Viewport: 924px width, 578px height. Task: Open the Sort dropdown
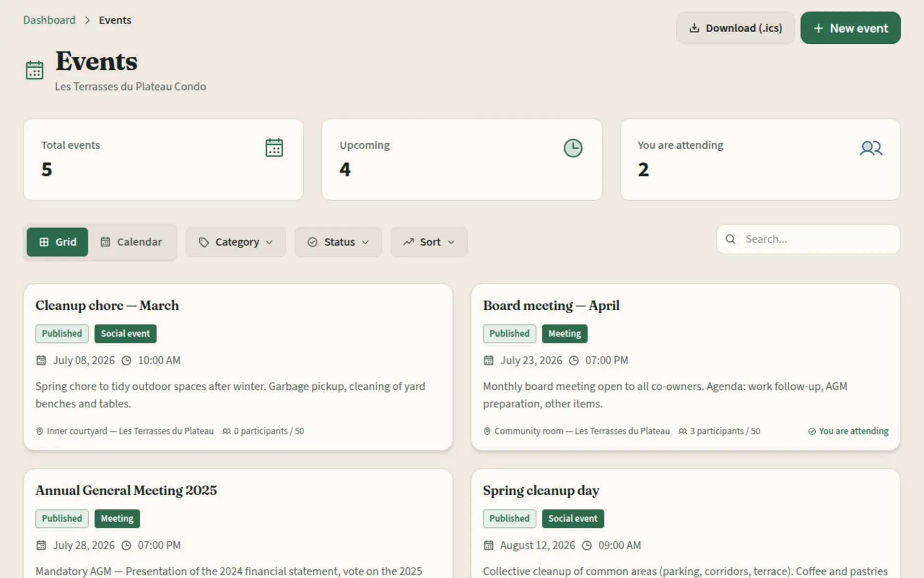(x=429, y=242)
